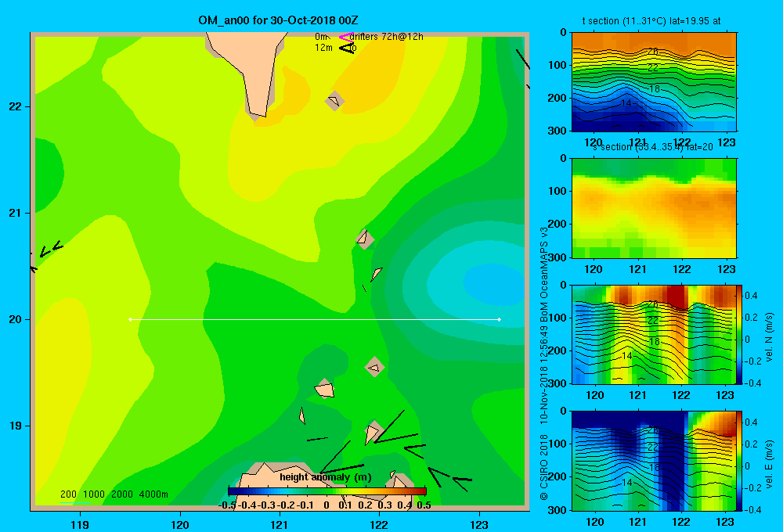Click the small island east of Taiwan near 22N
Image resolution: width=783 pixels, height=532 pixels.
[x=334, y=101]
